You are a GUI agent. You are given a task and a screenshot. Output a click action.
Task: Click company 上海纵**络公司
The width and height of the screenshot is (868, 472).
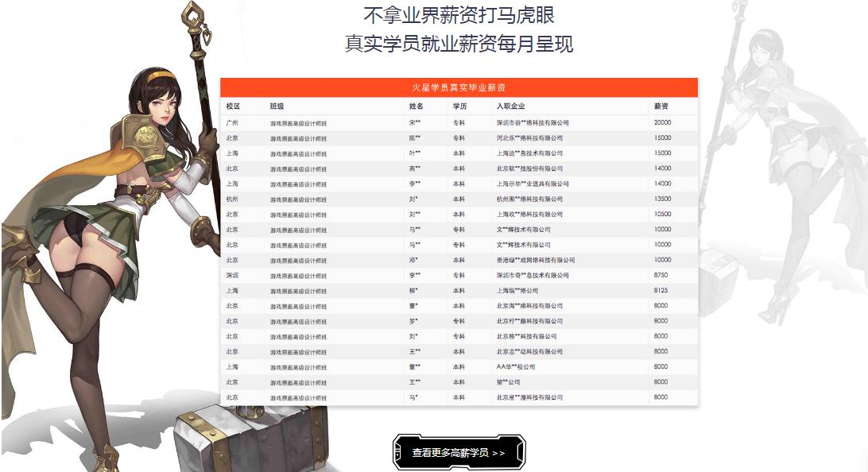coord(517,291)
